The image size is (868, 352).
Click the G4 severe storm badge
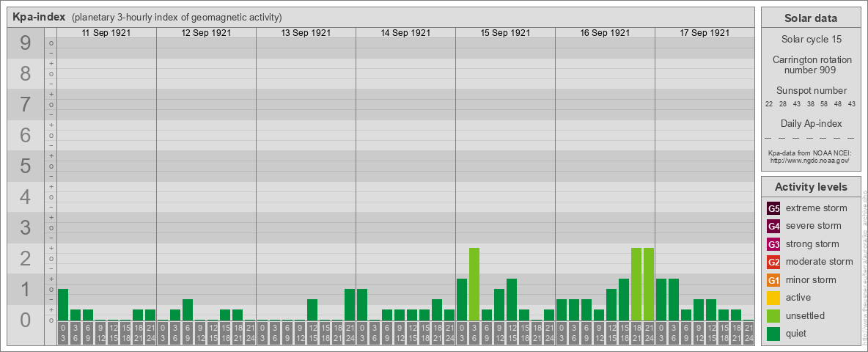773,226
